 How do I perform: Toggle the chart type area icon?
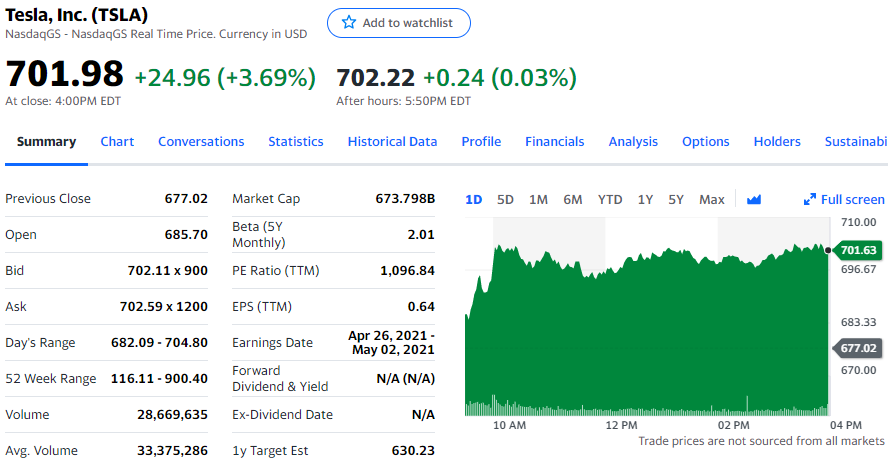[754, 199]
